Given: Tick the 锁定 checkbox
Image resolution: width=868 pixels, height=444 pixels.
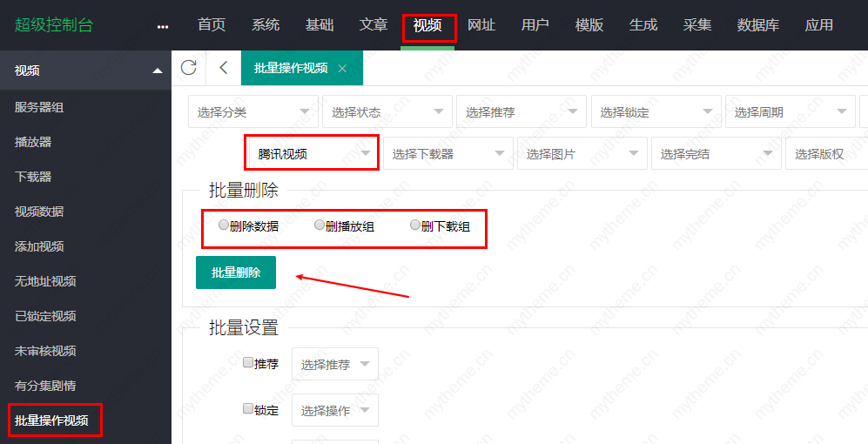Looking at the screenshot, I should (248, 408).
